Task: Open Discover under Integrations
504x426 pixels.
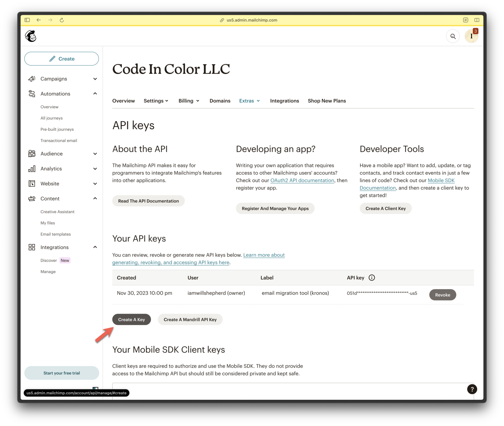Action: pyautogui.click(x=49, y=260)
